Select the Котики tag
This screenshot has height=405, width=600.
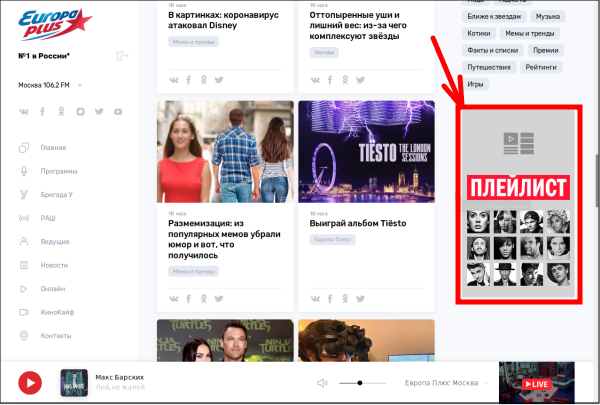coord(479,33)
